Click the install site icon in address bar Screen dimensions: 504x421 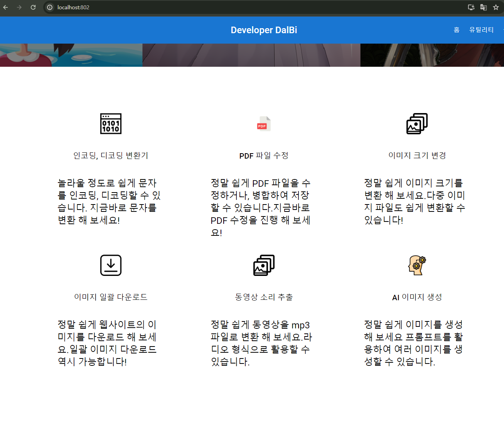coord(471,7)
